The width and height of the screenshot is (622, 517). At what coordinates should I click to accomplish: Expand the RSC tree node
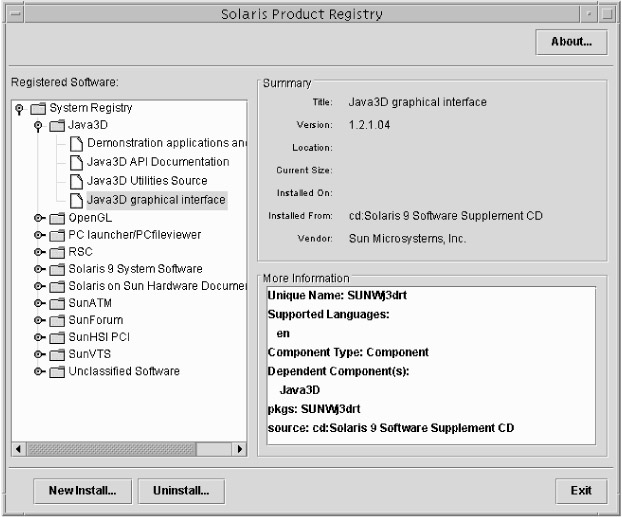click(x=39, y=252)
